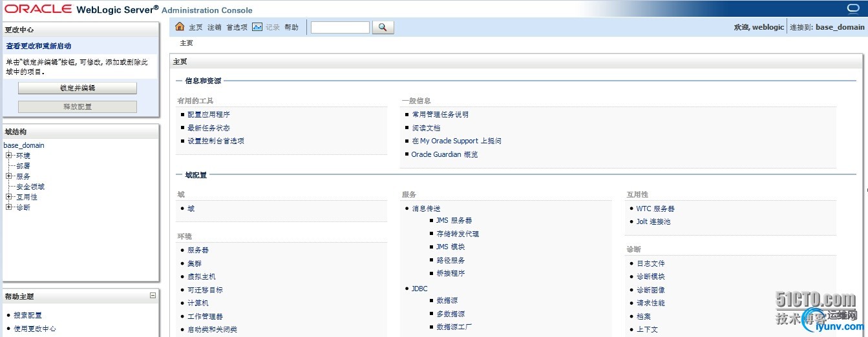Open 计算机 link
Viewport: 868px width, 337px height.
198,303
